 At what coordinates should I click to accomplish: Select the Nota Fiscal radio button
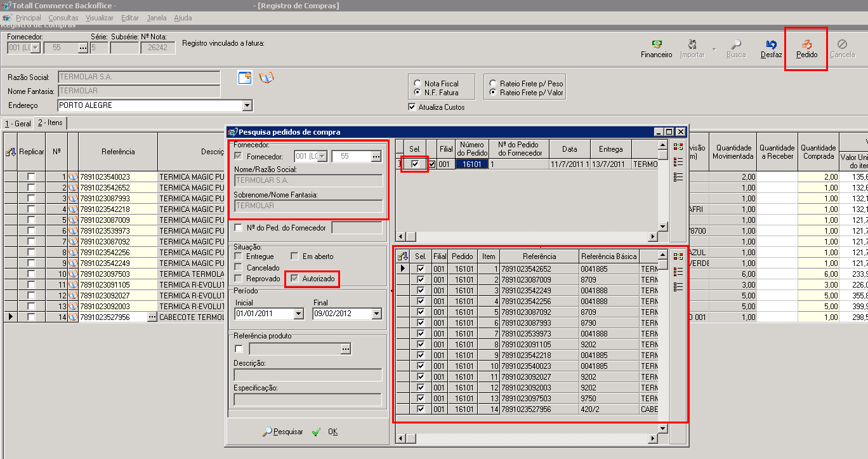417,83
